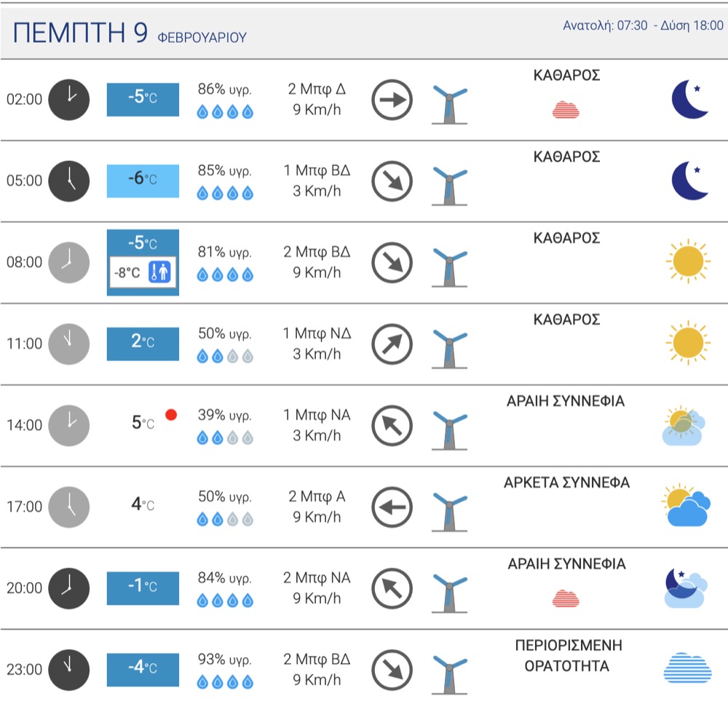Click the sun icon for 08:00
This screenshot has width=728, height=709.
(688, 261)
